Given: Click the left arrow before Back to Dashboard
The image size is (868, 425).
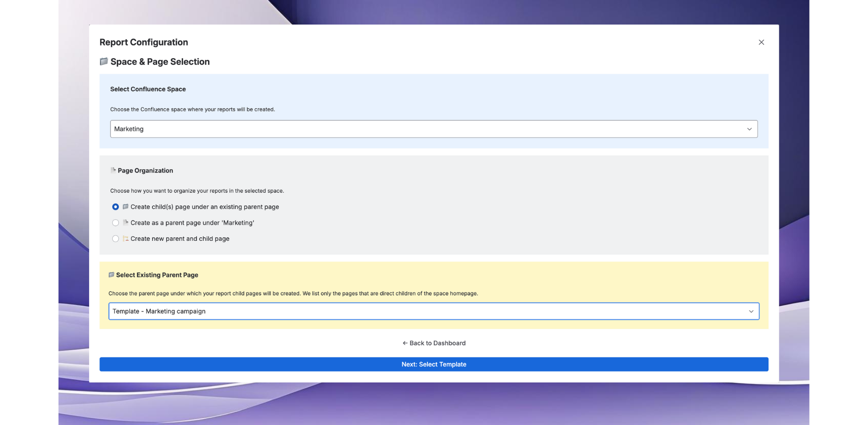Looking at the screenshot, I should 405,343.
